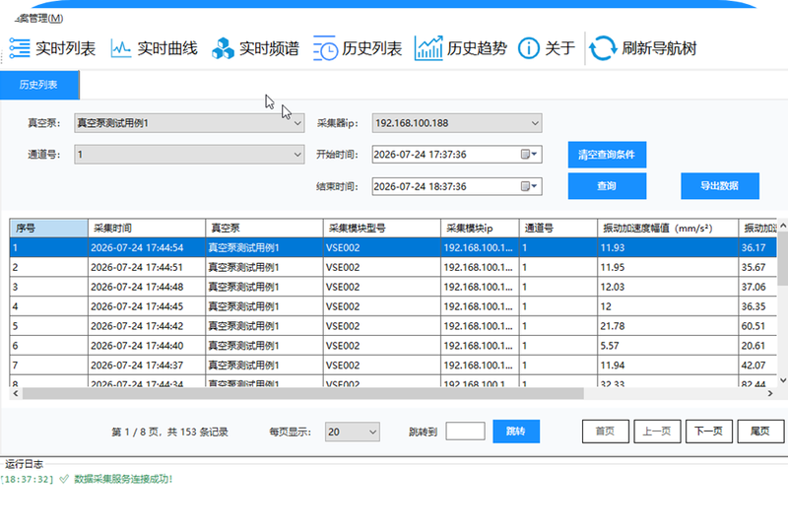Open the 历史趋势 history trend view
788x532 pixels.
coord(461,48)
